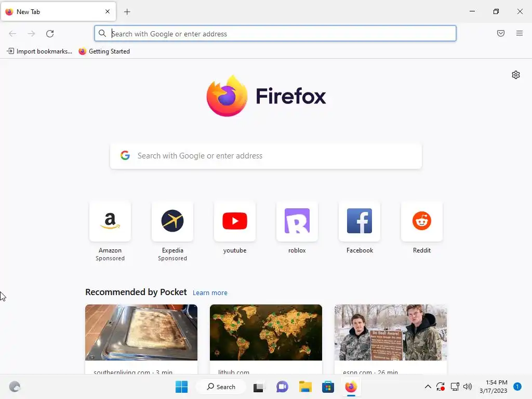Open new tab personalize settings gear
This screenshot has width=532, height=399.
click(x=516, y=75)
